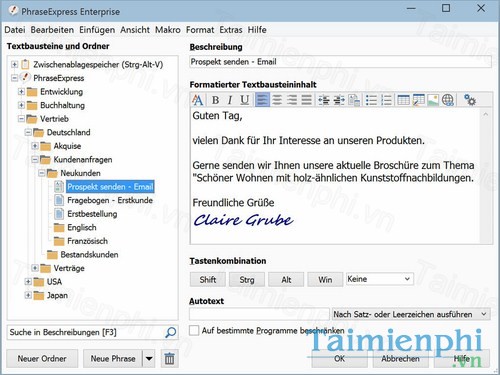This screenshot has width=500, height=375.
Task: Open the Makro menu
Action: [168, 30]
